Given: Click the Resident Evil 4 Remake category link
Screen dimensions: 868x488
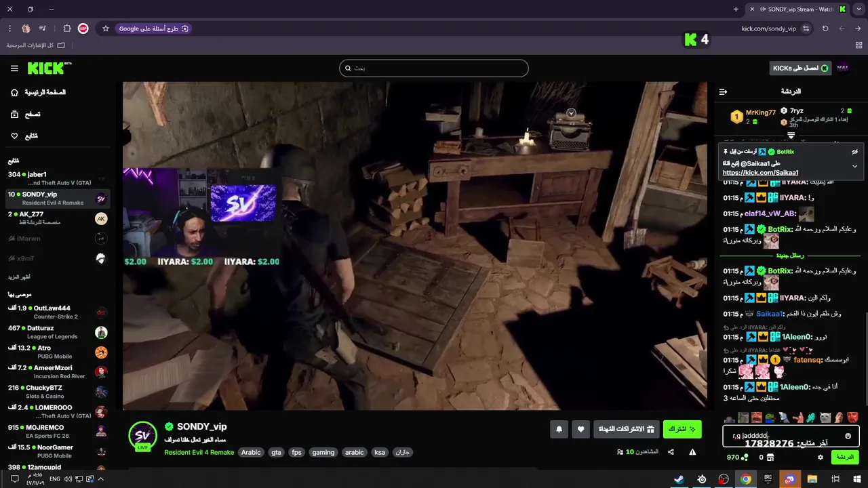Looking at the screenshot, I should [199, 452].
